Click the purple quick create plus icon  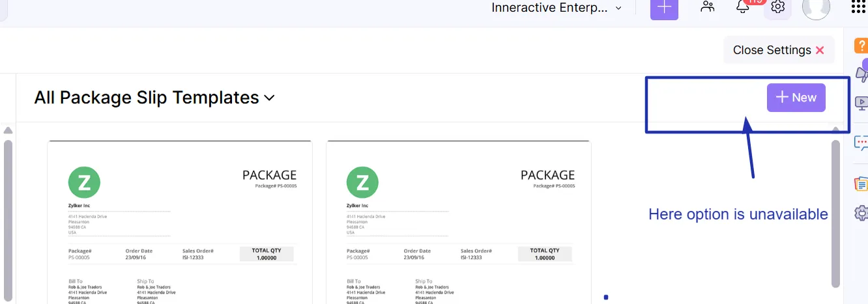coord(664,8)
